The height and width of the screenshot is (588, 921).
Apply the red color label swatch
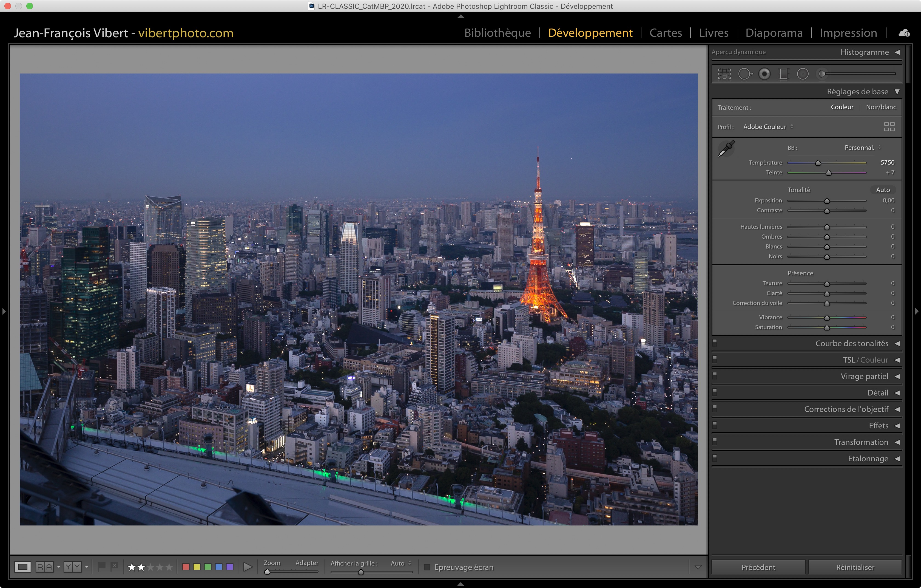(x=186, y=567)
